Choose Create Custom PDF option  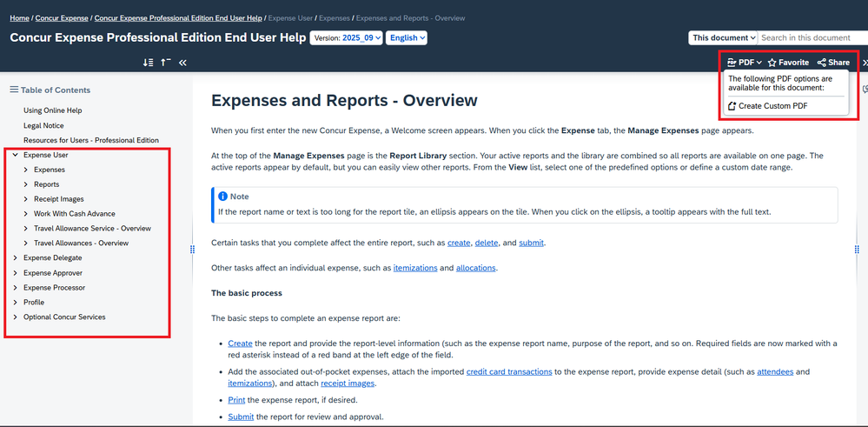click(767, 106)
